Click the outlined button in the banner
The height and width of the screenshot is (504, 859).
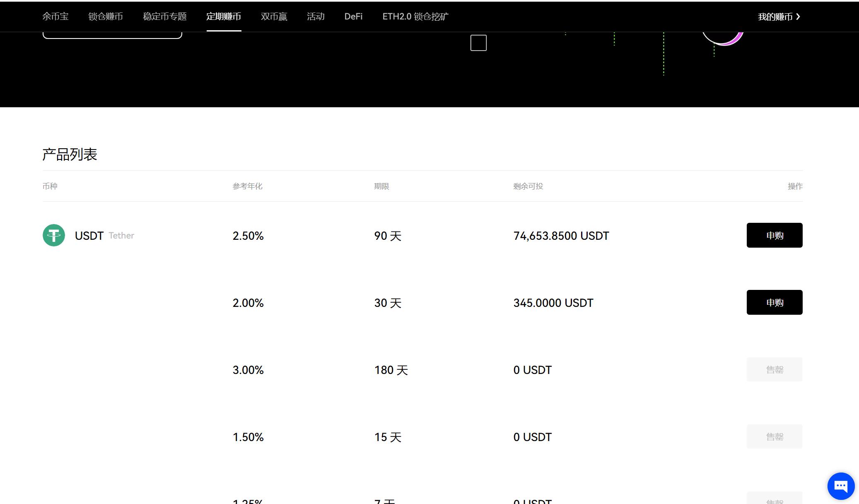(112, 36)
